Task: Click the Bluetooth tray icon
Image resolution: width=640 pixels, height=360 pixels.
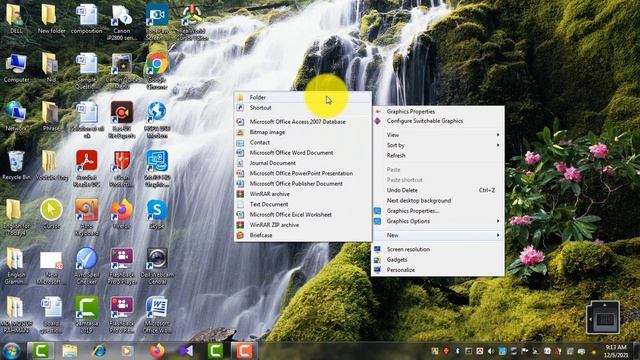Action: pyautogui.click(x=458, y=351)
